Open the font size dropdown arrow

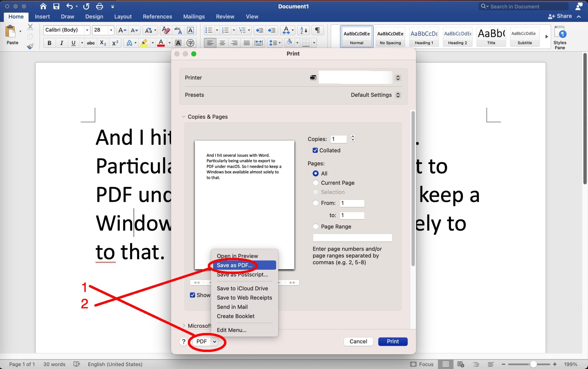(x=111, y=30)
